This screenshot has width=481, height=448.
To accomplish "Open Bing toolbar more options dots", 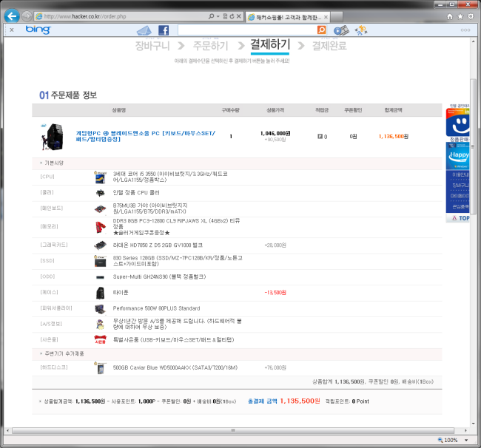I will pyautogui.click(x=465, y=30).
